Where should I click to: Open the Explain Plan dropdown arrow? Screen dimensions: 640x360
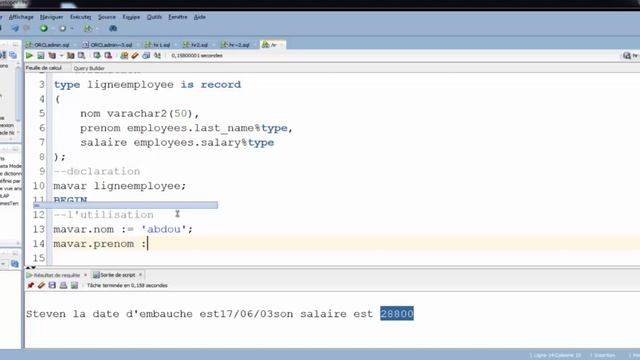(x=61, y=56)
